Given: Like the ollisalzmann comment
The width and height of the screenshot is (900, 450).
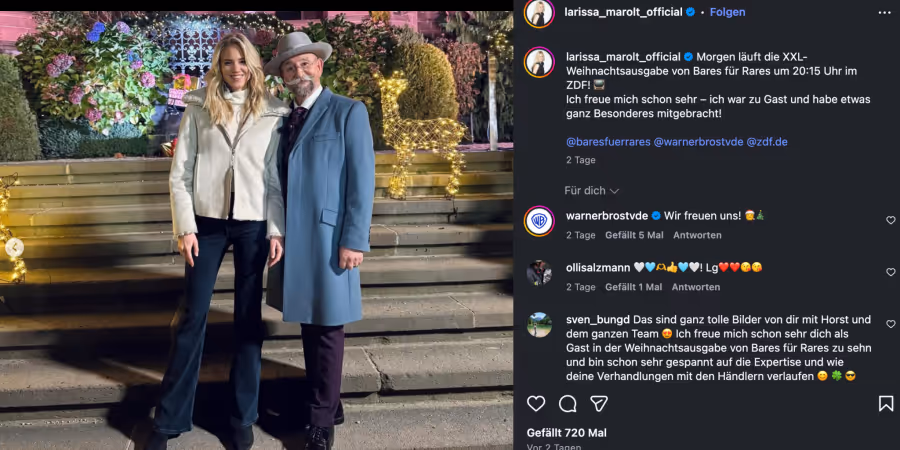Looking at the screenshot, I should tap(891, 272).
